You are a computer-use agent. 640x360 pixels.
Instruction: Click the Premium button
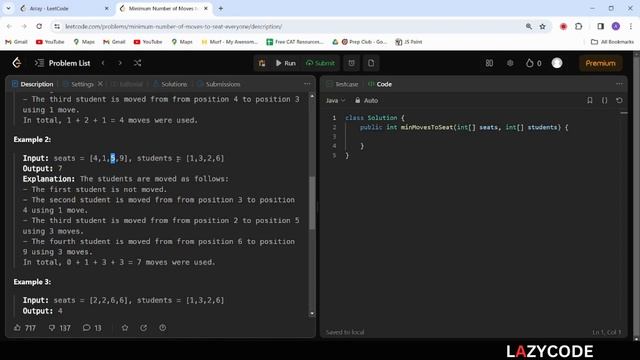pyautogui.click(x=600, y=63)
